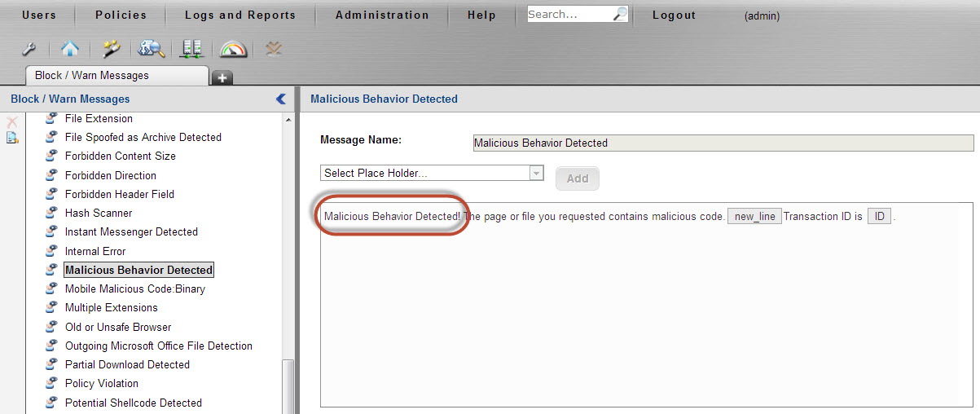Open the Logs and Reports menu

coord(240,15)
